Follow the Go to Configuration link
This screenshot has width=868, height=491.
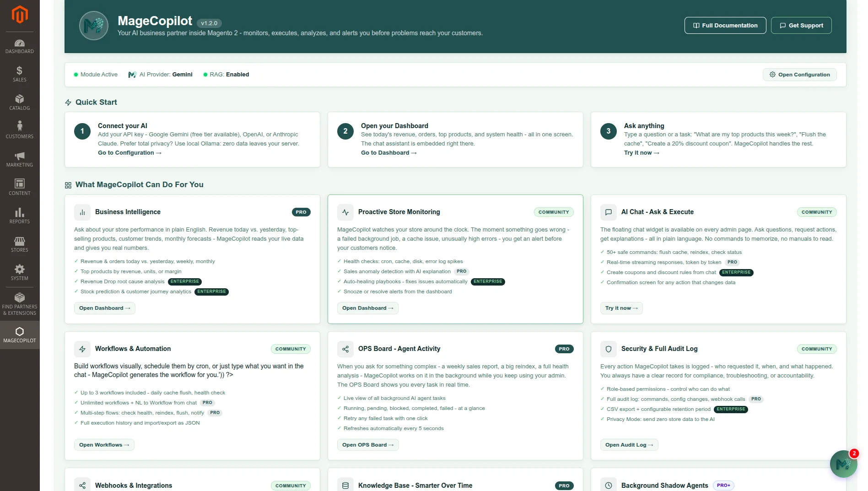(129, 153)
